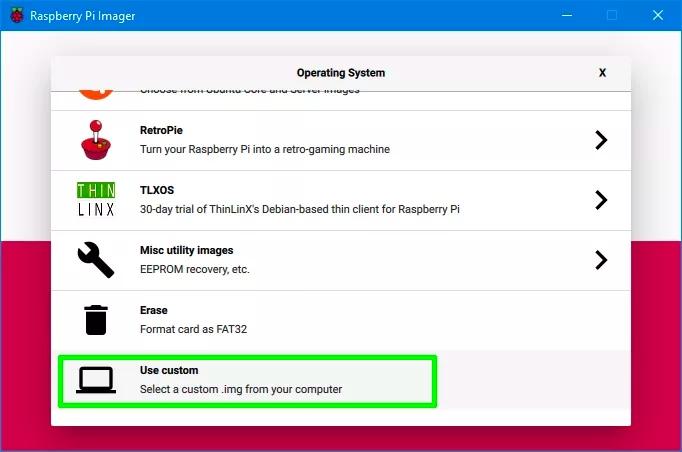Click 'Select a custom .img from your computer'
Image resolution: width=682 pixels, height=452 pixels.
pyautogui.click(x=240, y=389)
